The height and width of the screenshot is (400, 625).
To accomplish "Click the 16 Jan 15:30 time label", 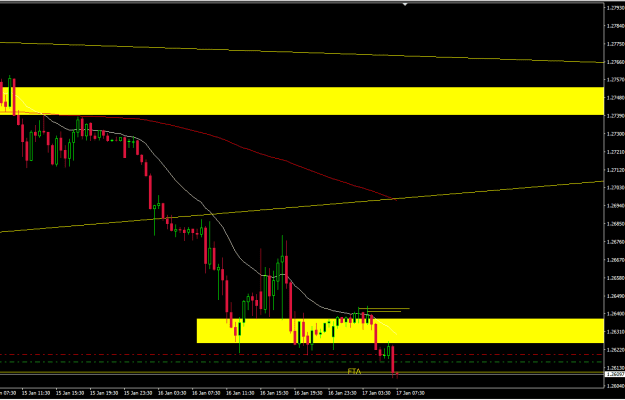I will click(x=274, y=393).
